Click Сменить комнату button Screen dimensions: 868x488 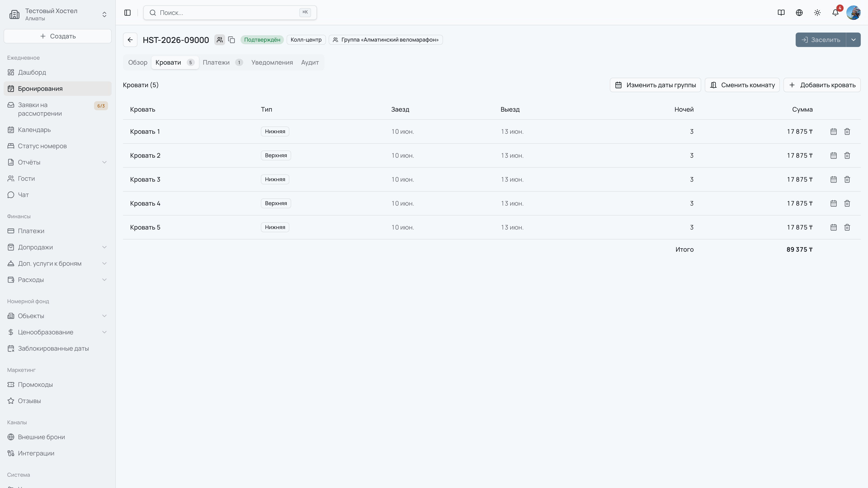click(742, 85)
